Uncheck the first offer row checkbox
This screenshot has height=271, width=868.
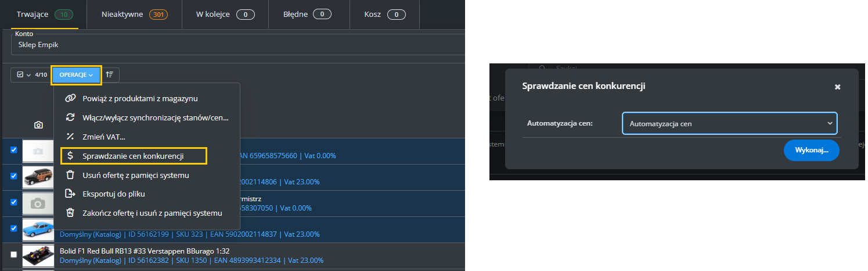click(14, 150)
